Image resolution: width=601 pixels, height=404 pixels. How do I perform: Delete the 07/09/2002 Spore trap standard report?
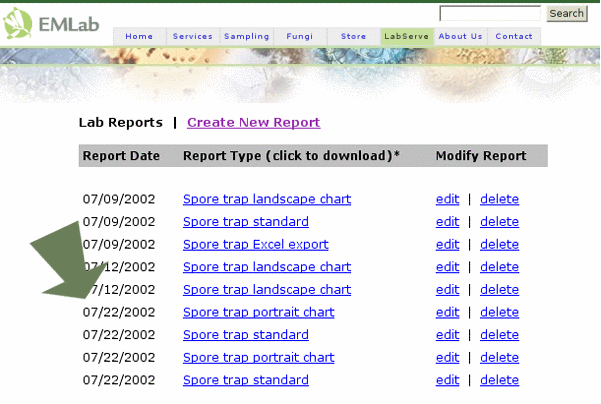click(x=499, y=222)
